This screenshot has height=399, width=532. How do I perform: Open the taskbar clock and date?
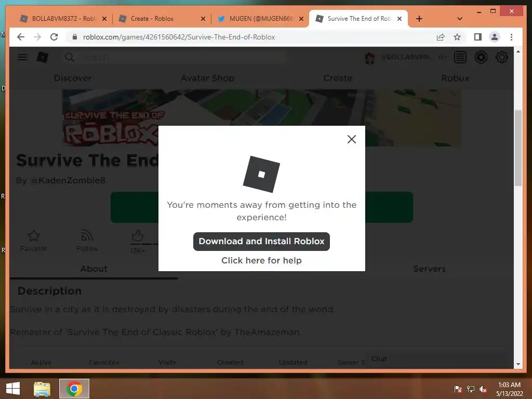509,389
